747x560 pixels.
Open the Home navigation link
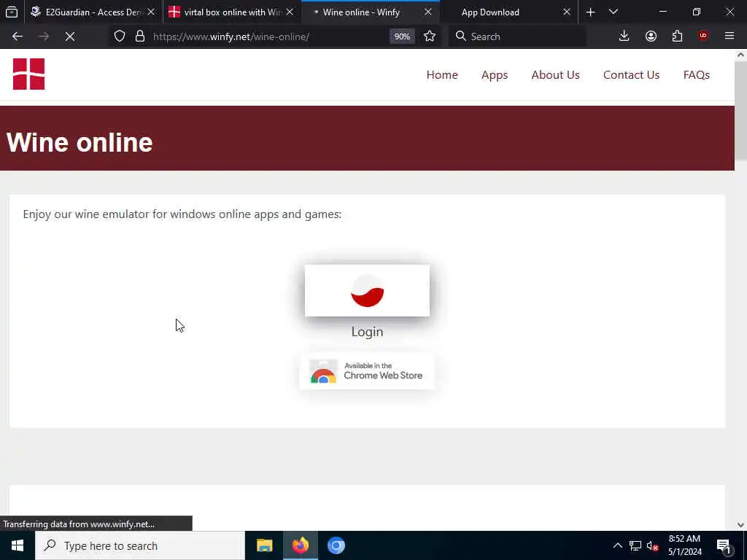click(442, 75)
